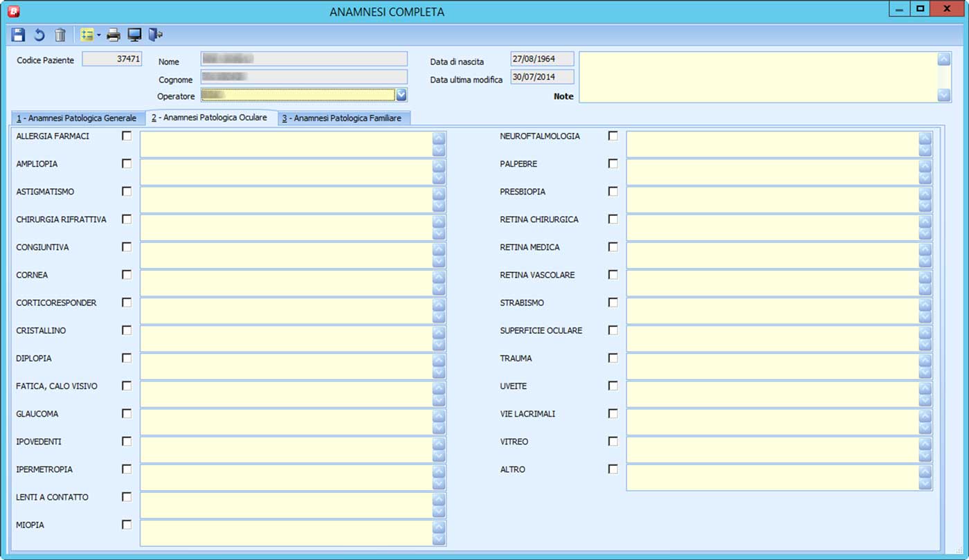Viewport: 969px width, 560px height.
Task: Check the TRAUMA checkbox
Action: coord(613,358)
